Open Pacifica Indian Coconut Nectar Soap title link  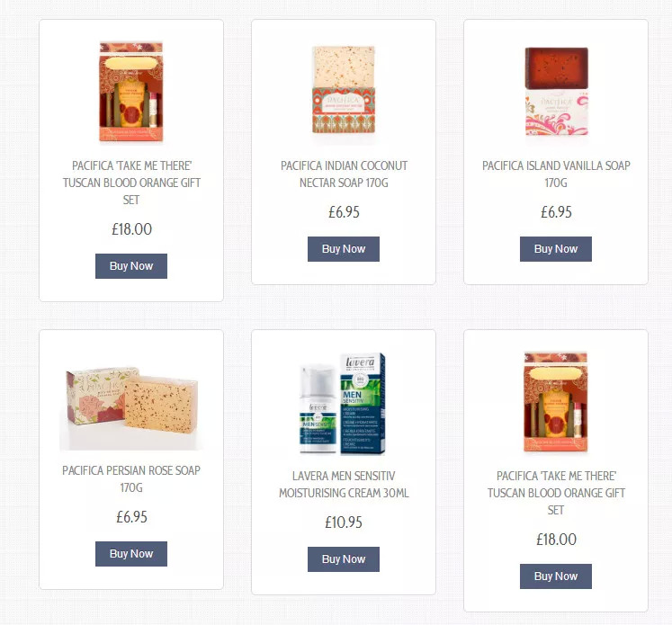click(x=344, y=174)
